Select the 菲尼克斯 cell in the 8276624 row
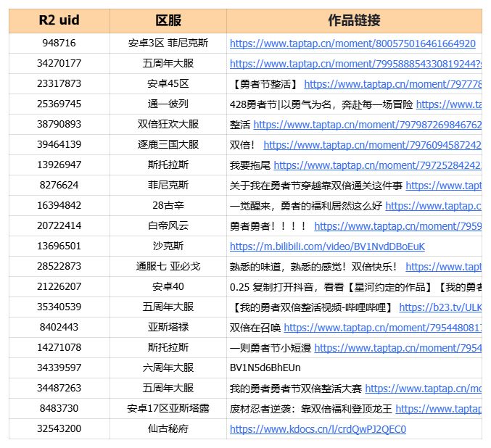The image size is (491, 448). (168, 186)
